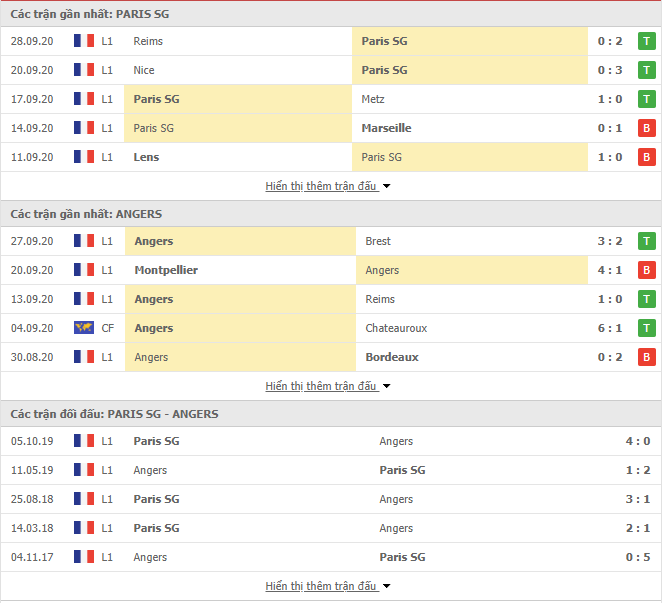Show more head-to-head matches
The width and height of the screenshot is (662, 603).
click(328, 586)
